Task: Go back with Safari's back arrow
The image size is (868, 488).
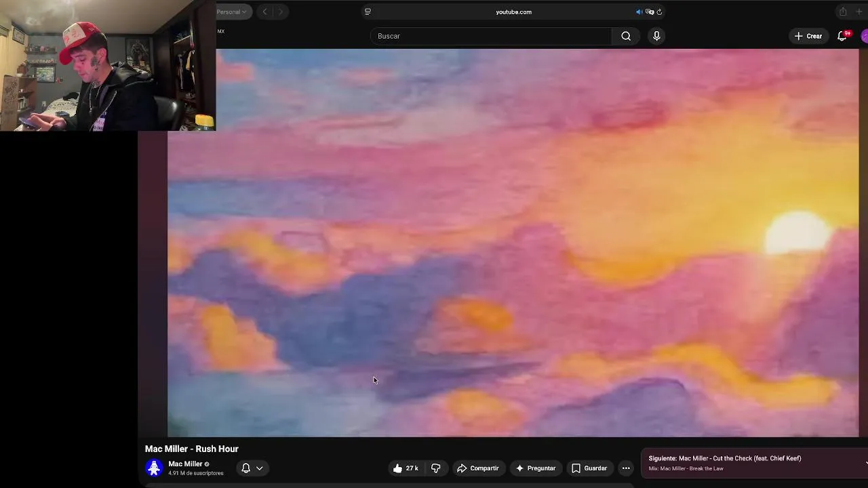Action: [265, 12]
